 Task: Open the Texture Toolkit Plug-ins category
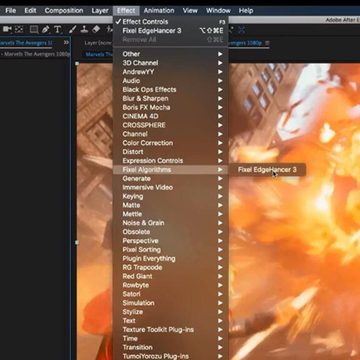click(x=170, y=330)
